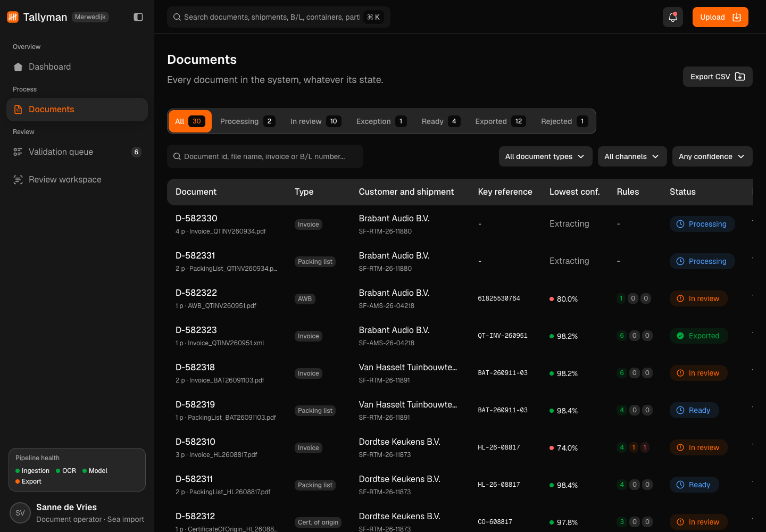This screenshot has width=766, height=532.
Task: Click In review status of D-582310
Action: point(698,447)
